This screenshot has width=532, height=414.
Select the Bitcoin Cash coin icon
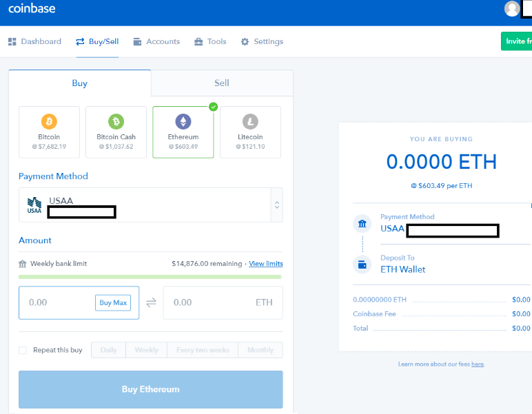[x=116, y=121]
